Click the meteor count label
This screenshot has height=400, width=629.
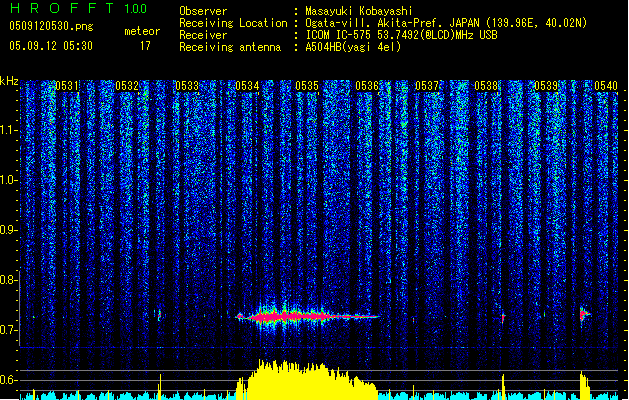pos(142,31)
